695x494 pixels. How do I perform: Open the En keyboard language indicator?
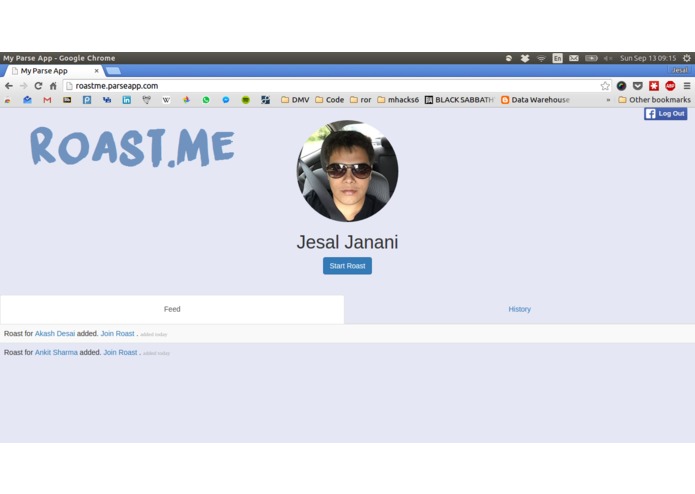point(558,58)
